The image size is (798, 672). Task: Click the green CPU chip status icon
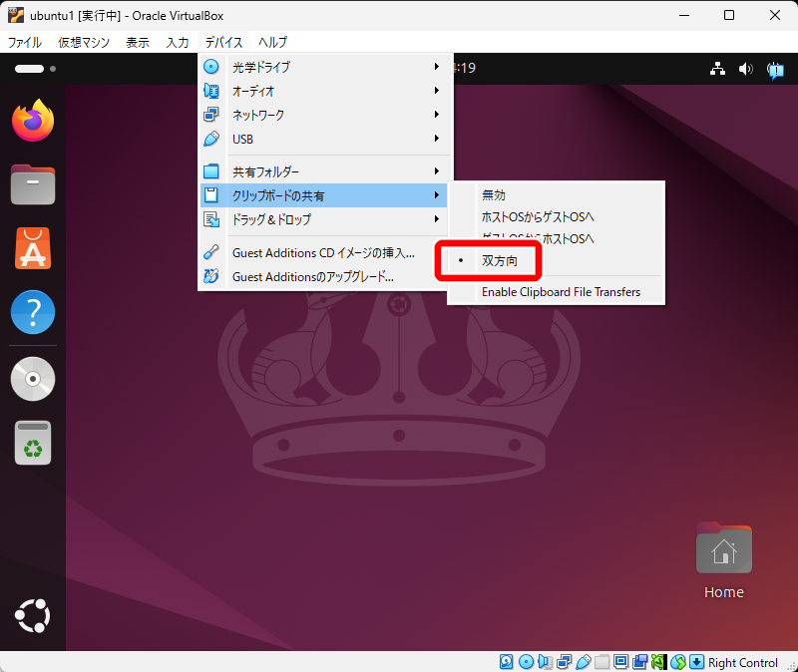(x=658, y=662)
